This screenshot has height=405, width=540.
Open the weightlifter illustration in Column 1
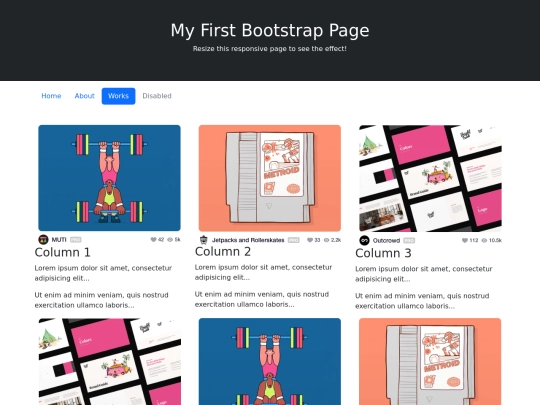[109, 178]
